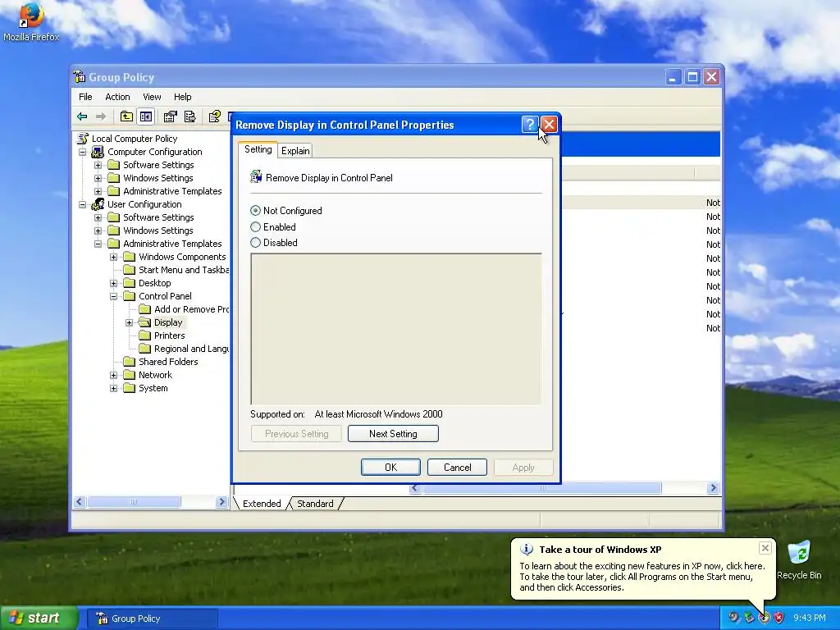The width and height of the screenshot is (840, 630).
Task: Open the Help menu
Action: (182, 97)
